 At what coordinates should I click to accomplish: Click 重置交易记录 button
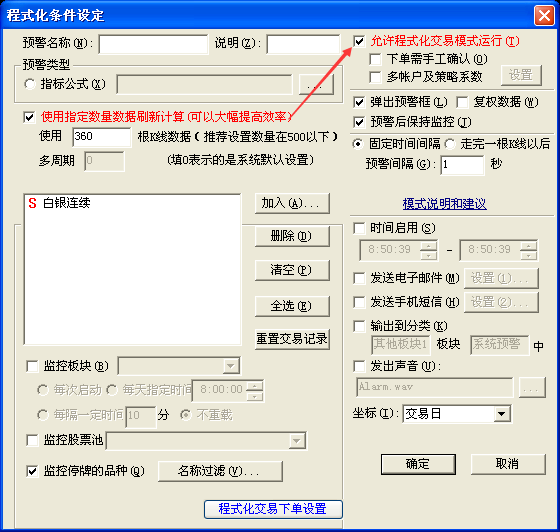[x=292, y=339]
